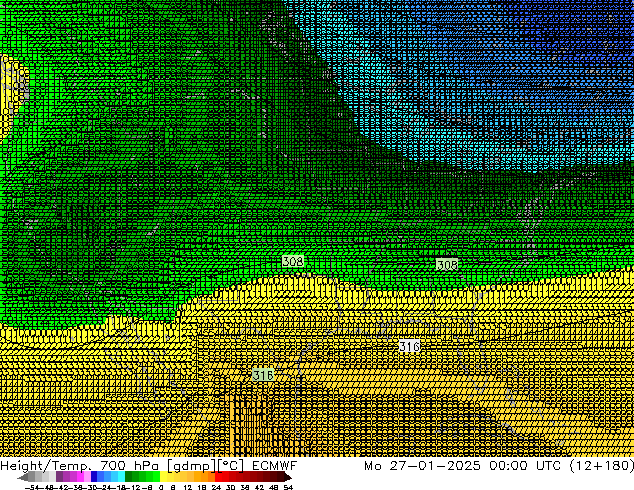634x490 pixels.
Task: Click the gray left arrow of the color scale
Action: click(23, 477)
